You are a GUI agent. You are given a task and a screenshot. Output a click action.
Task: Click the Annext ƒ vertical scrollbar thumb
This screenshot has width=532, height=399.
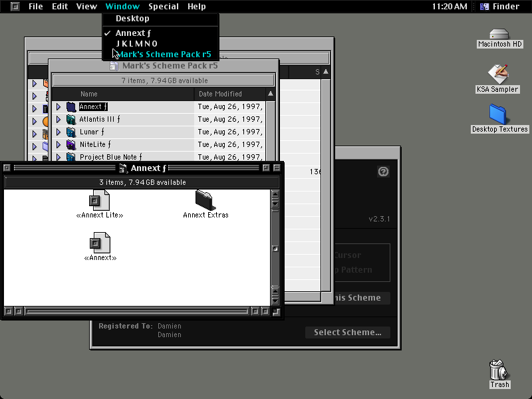(x=275, y=249)
